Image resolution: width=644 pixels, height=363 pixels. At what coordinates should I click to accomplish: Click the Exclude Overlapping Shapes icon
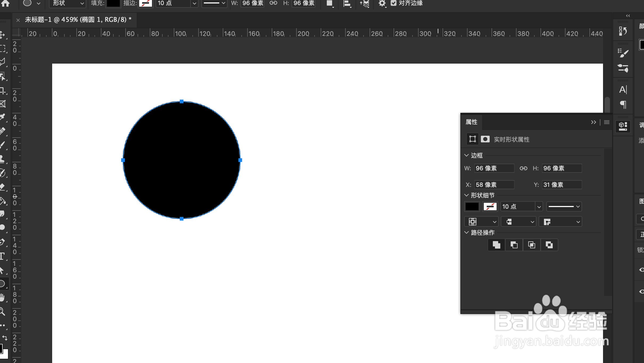(x=549, y=245)
